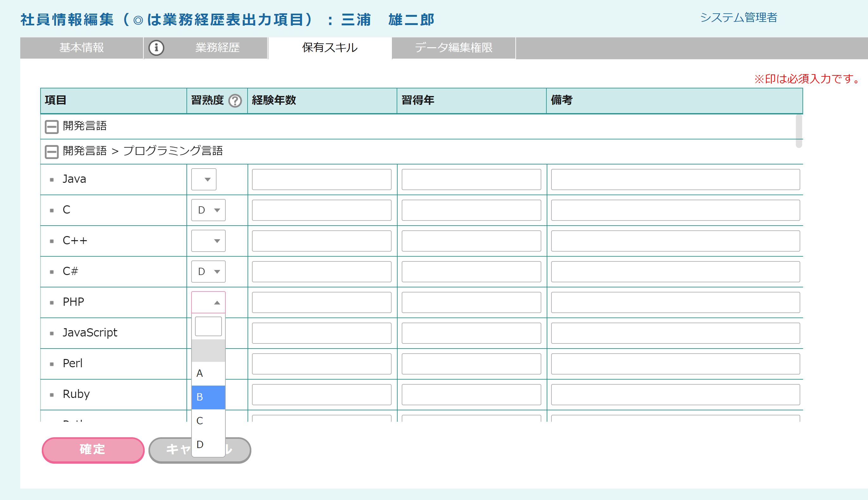Click the dropdown search box
The image size is (868, 500).
[x=208, y=326]
